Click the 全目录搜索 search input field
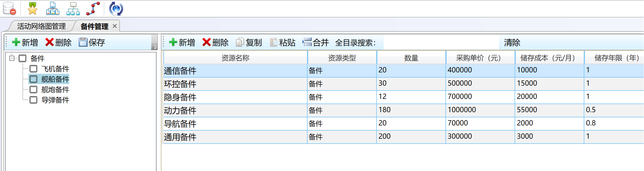This screenshot has width=644, height=171. (441, 42)
